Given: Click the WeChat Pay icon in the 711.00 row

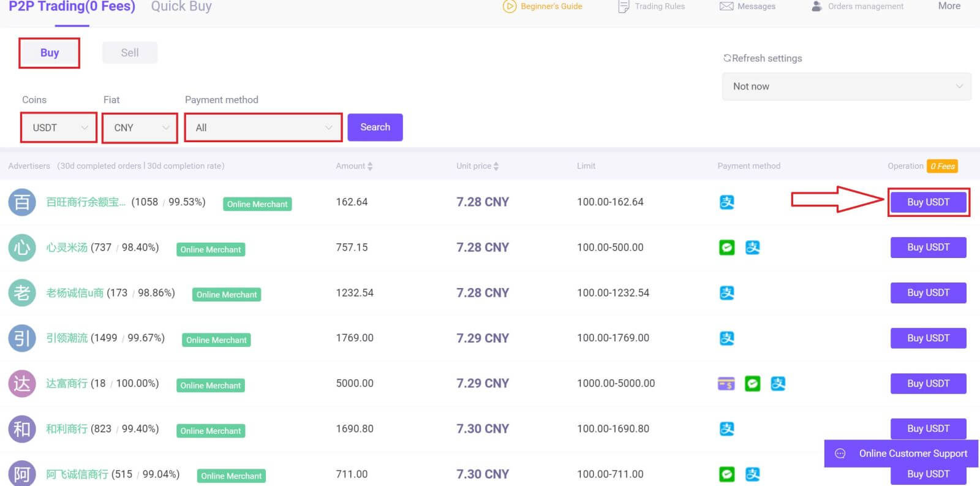Looking at the screenshot, I should [x=726, y=474].
